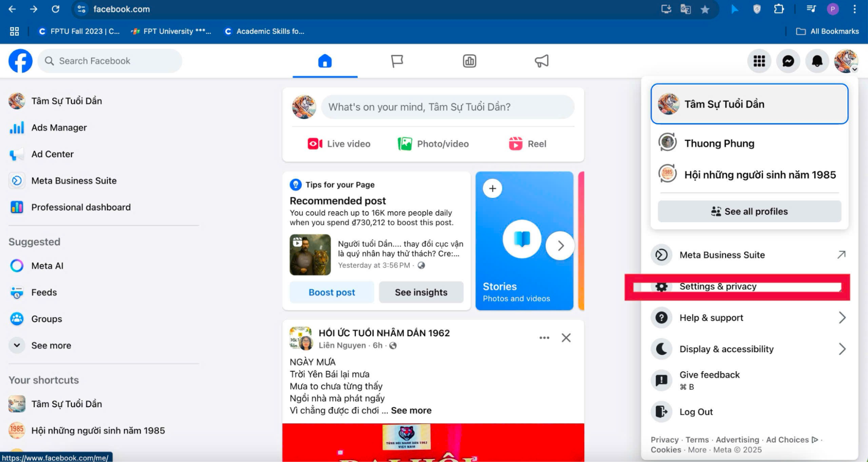The height and width of the screenshot is (462, 868).
Task: Open Ad Center in left sidebar
Action: click(x=103, y=154)
